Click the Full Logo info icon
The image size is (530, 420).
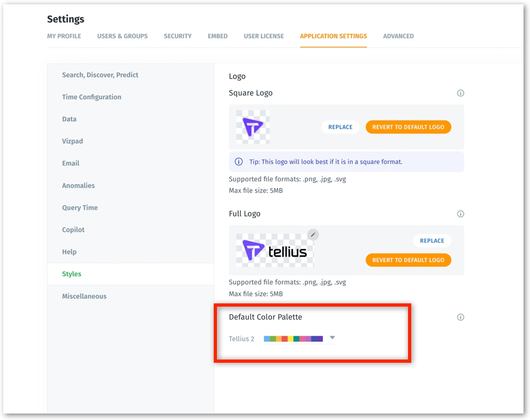coord(460,214)
